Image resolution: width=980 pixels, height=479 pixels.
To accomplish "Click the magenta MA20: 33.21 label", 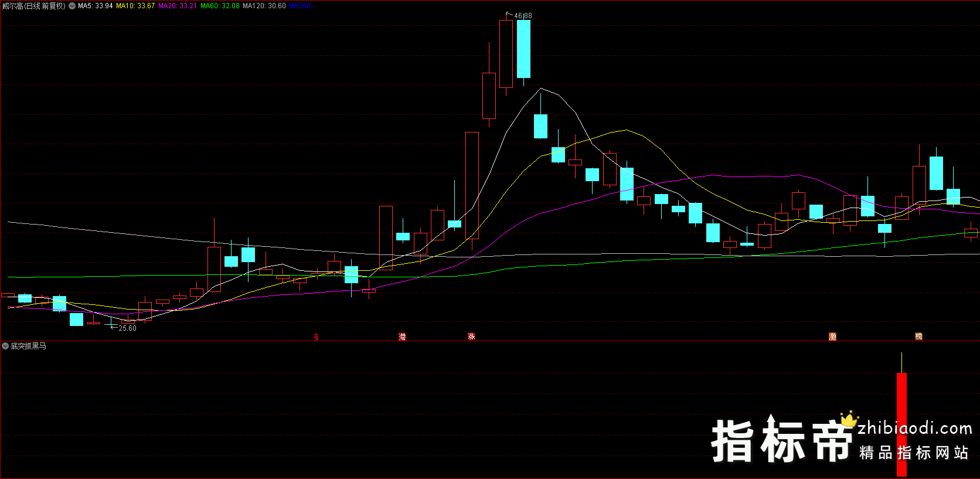I will click(178, 6).
